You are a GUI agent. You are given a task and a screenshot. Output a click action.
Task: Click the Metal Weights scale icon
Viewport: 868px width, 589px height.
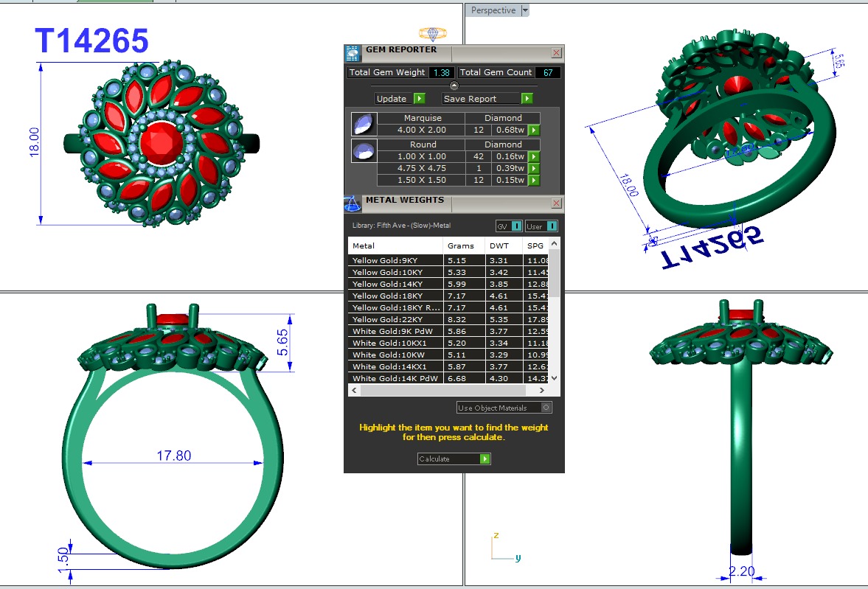pyautogui.click(x=353, y=203)
